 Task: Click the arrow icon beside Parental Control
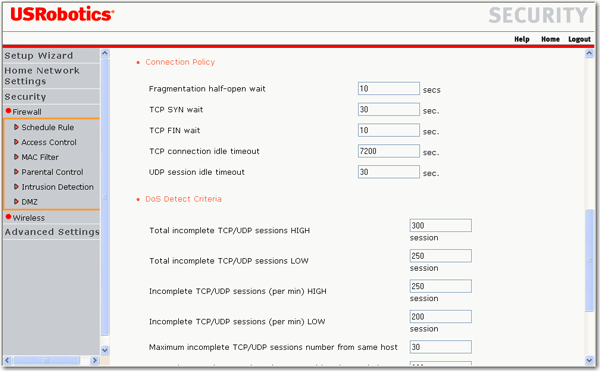pos(16,172)
